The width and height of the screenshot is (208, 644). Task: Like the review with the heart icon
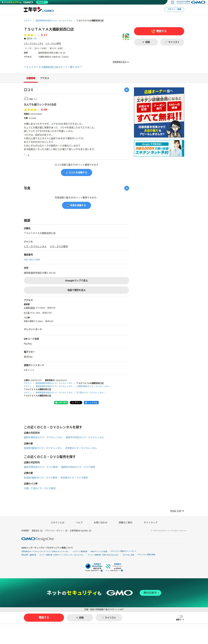tap(25, 155)
